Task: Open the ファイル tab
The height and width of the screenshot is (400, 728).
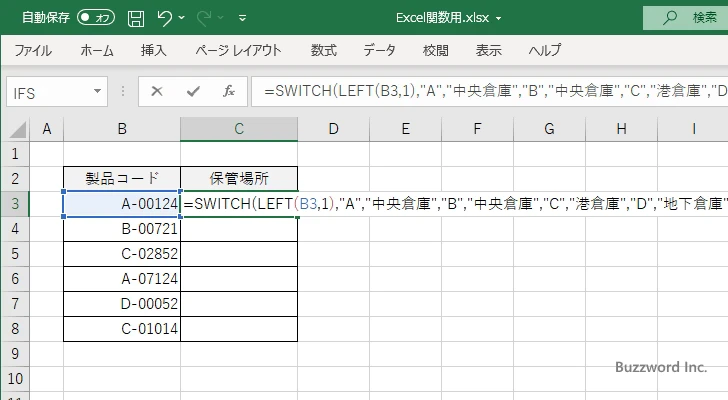Action: tap(33, 50)
